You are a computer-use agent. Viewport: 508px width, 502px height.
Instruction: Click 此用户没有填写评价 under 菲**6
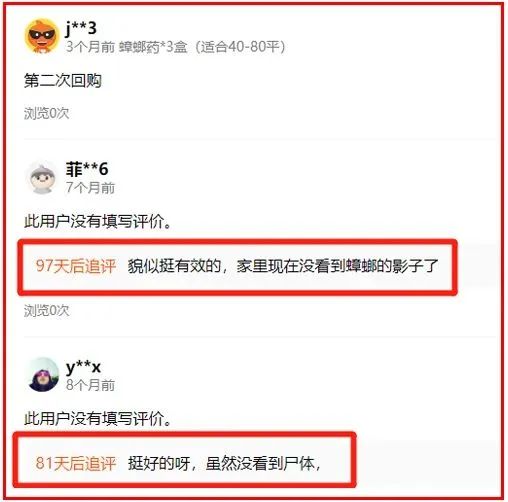click(97, 221)
